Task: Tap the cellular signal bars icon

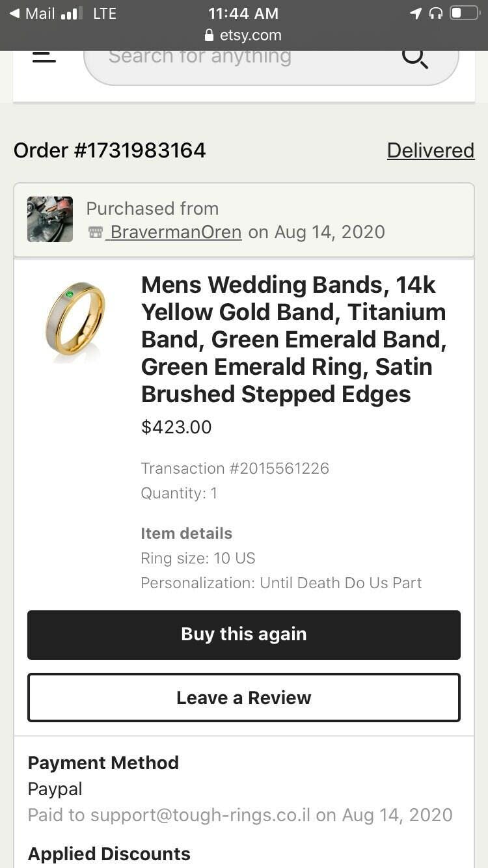Action: coord(71,13)
